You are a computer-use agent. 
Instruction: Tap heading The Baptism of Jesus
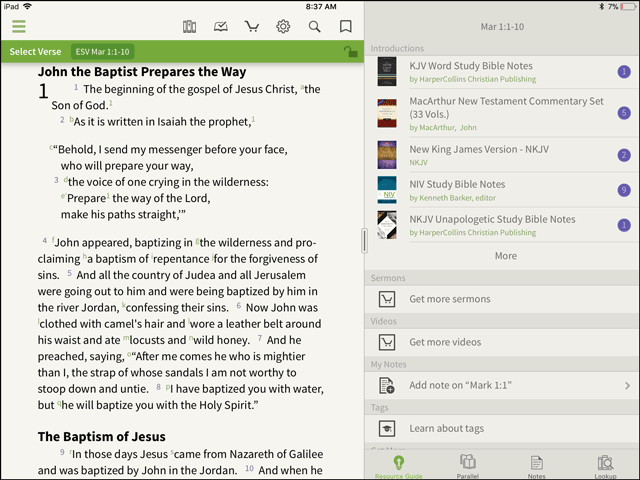coord(102,437)
